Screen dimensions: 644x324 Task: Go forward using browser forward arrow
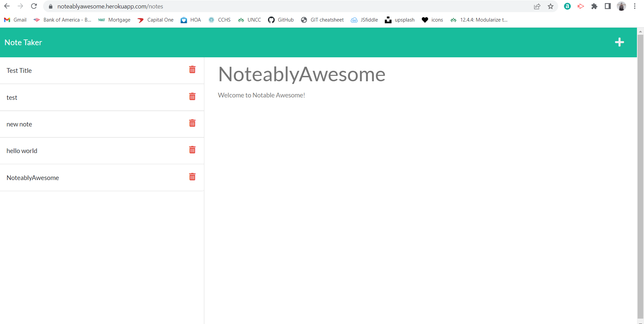tap(20, 6)
